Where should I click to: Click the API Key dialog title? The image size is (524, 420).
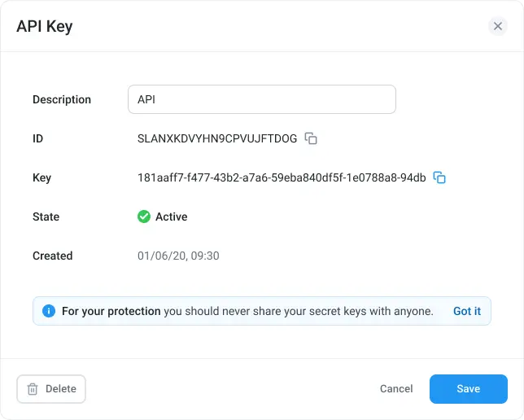click(x=45, y=26)
